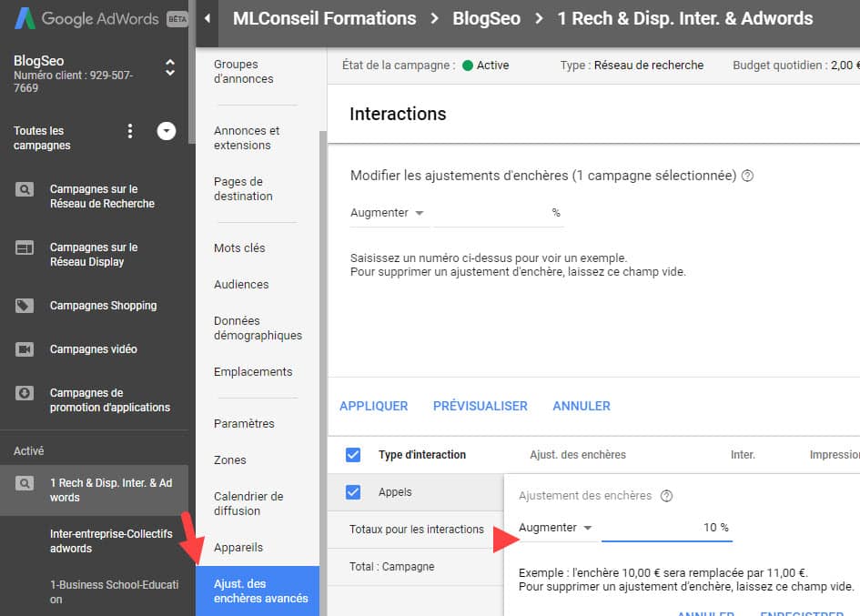This screenshot has height=616, width=860.
Task: Go to Annonces et extensions
Action: pyautogui.click(x=247, y=137)
